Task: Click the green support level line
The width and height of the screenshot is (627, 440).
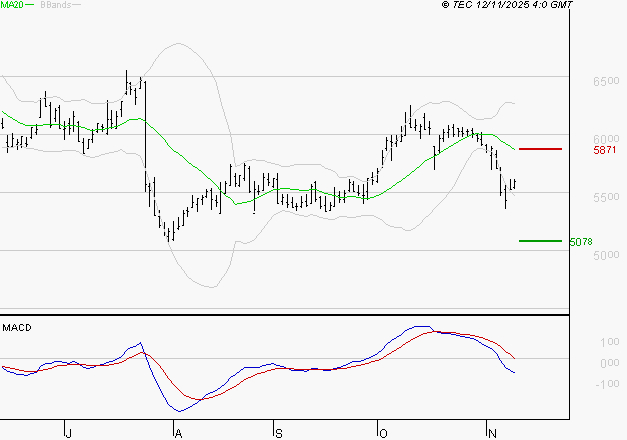Action: click(540, 241)
